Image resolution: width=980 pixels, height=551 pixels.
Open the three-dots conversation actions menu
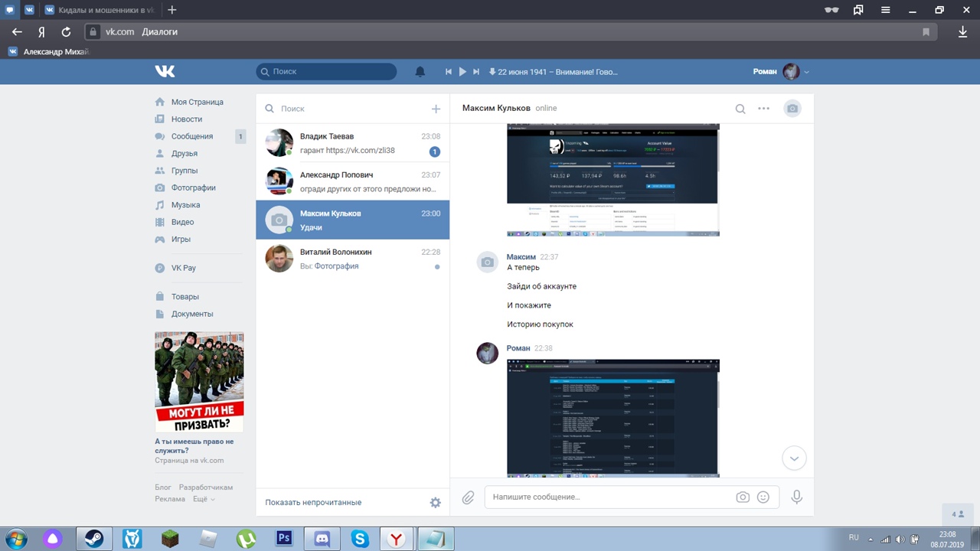point(763,109)
